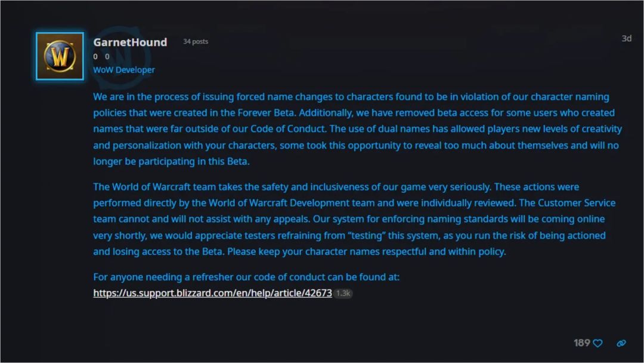Open GarnetHound's WoW avatar image
The image size is (644, 363).
(60, 56)
